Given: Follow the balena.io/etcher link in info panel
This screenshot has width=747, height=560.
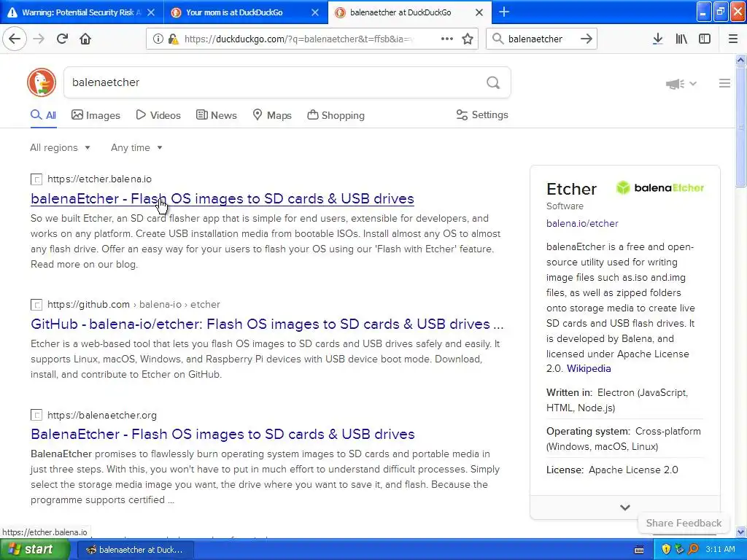Looking at the screenshot, I should [582, 223].
